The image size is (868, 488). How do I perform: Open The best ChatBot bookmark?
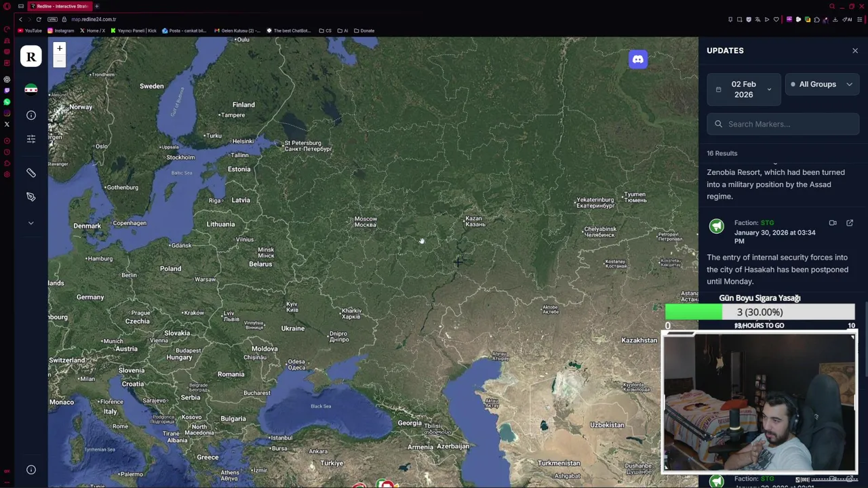coord(289,30)
